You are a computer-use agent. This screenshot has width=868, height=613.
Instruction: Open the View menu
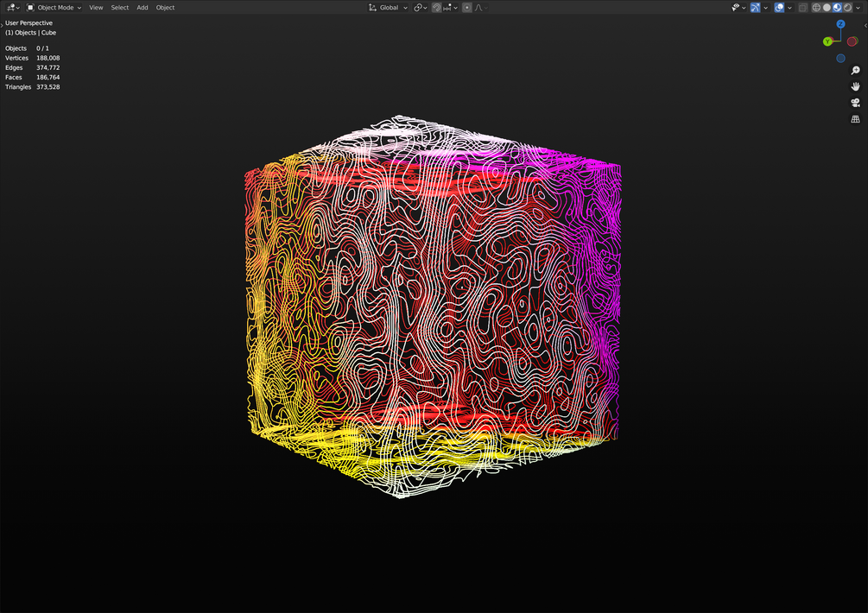point(97,8)
